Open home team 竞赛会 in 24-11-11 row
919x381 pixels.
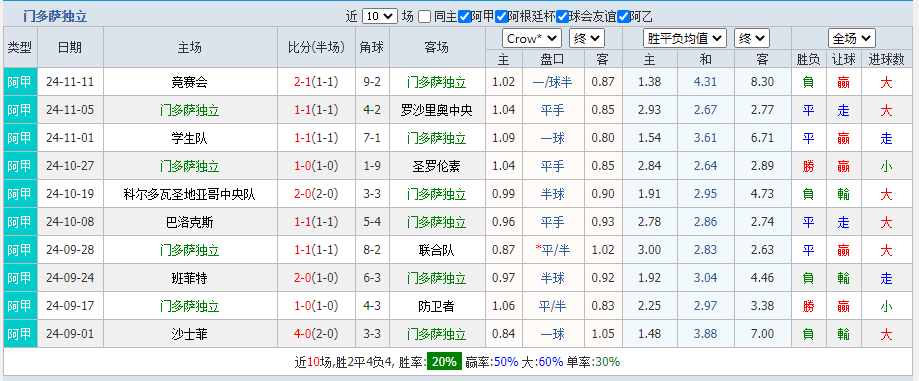(190, 82)
